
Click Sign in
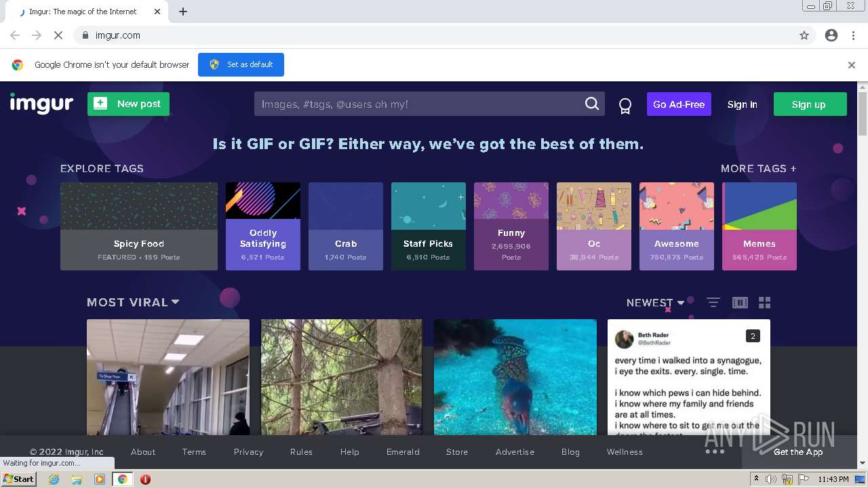pos(742,104)
